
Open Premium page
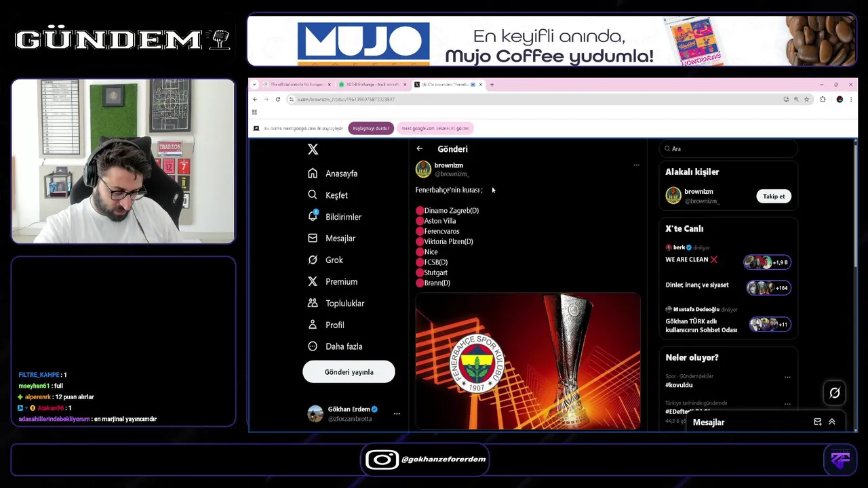tap(333, 281)
